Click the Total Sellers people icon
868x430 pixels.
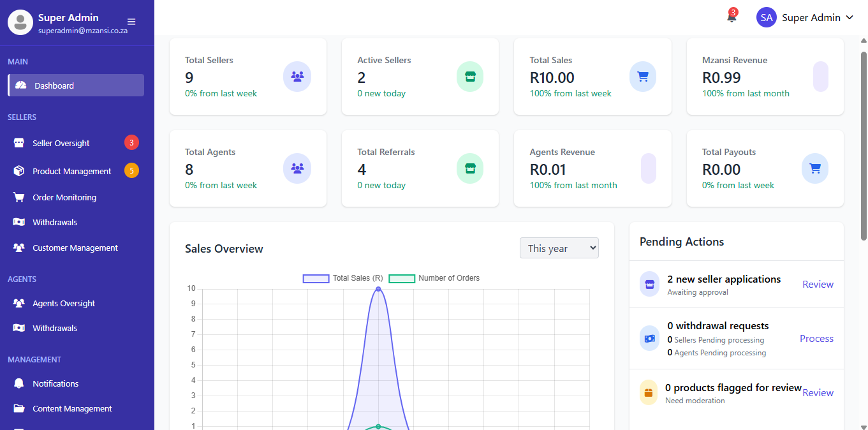297,77
